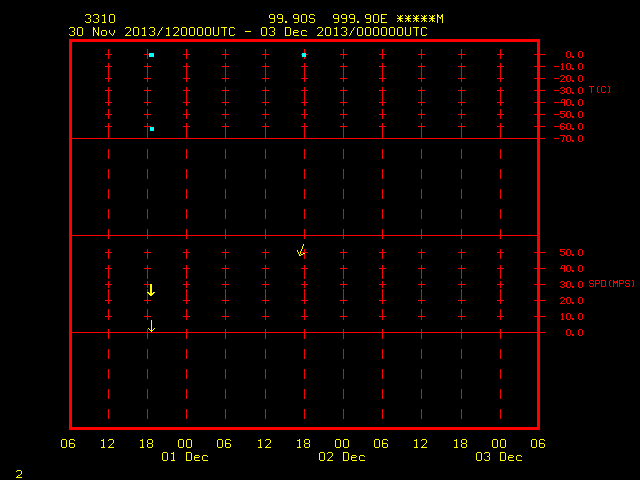
Task: Click the 999.90E longitude text
Action: point(360,19)
